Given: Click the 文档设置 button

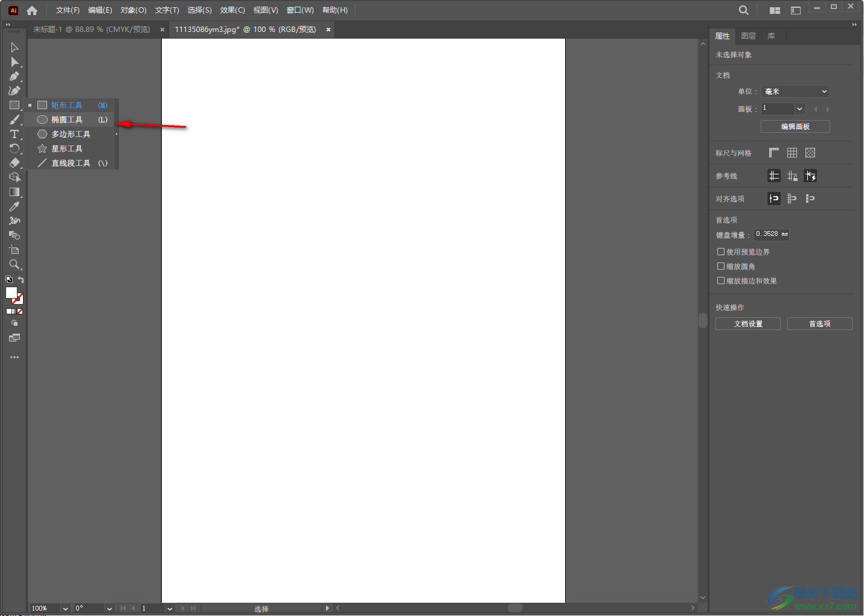Looking at the screenshot, I should [x=748, y=323].
